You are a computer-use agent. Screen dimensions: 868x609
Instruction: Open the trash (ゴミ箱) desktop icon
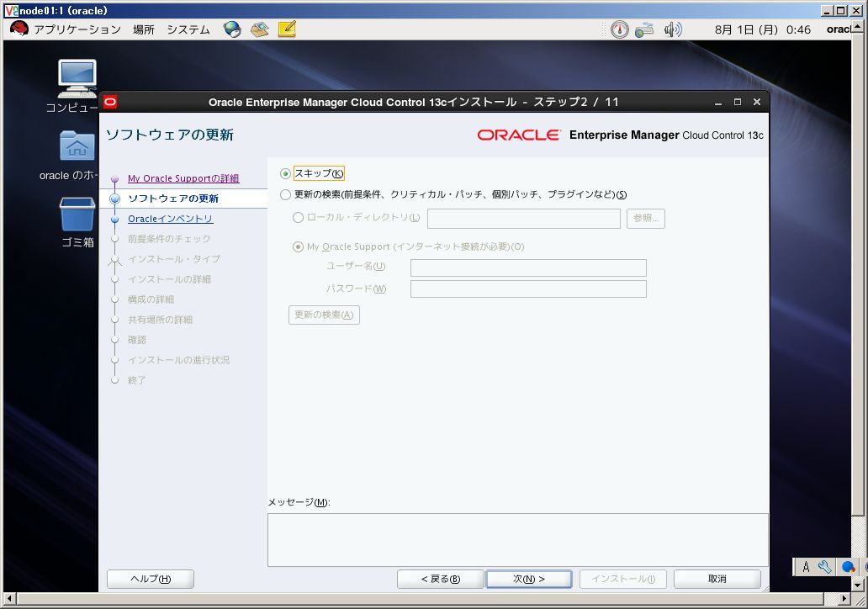tap(77, 214)
